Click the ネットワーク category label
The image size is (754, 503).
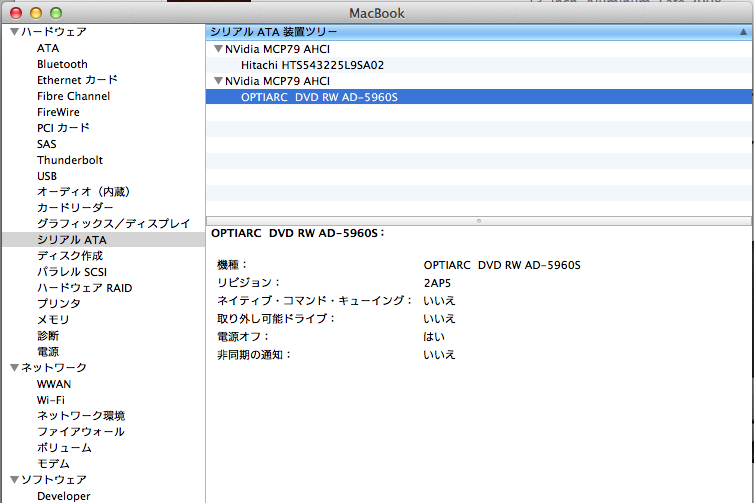[54, 368]
